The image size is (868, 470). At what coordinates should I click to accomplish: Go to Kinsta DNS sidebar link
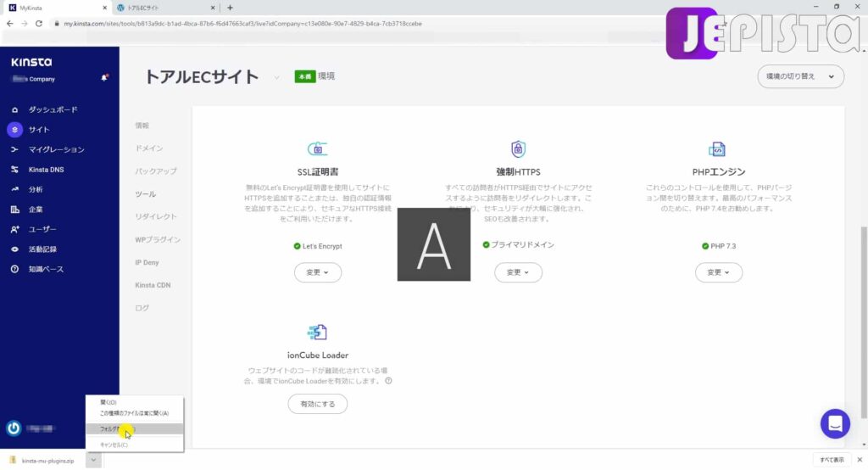(x=46, y=170)
